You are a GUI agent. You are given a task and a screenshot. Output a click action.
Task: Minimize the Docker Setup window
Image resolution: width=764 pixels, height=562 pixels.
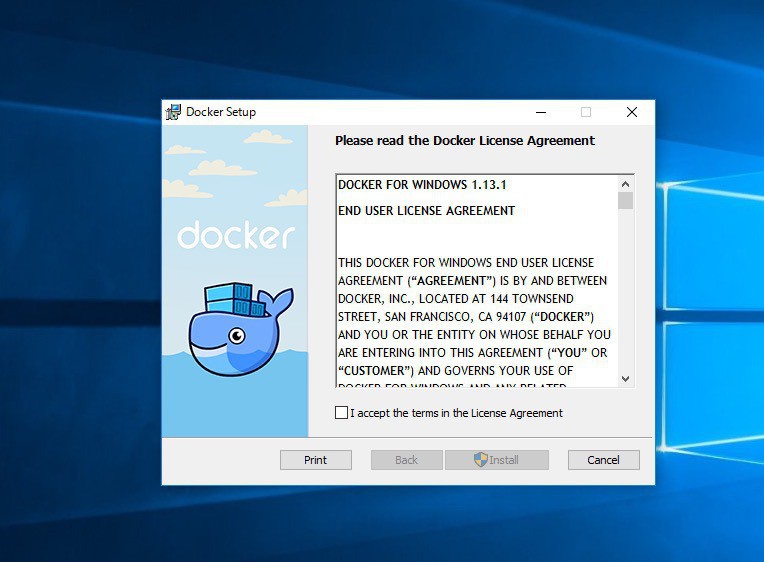pos(541,112)
